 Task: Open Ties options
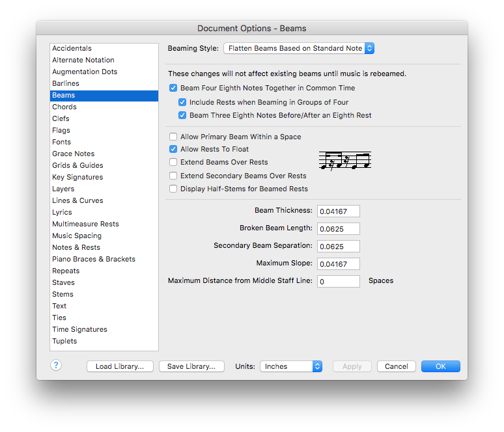(104, 318)
